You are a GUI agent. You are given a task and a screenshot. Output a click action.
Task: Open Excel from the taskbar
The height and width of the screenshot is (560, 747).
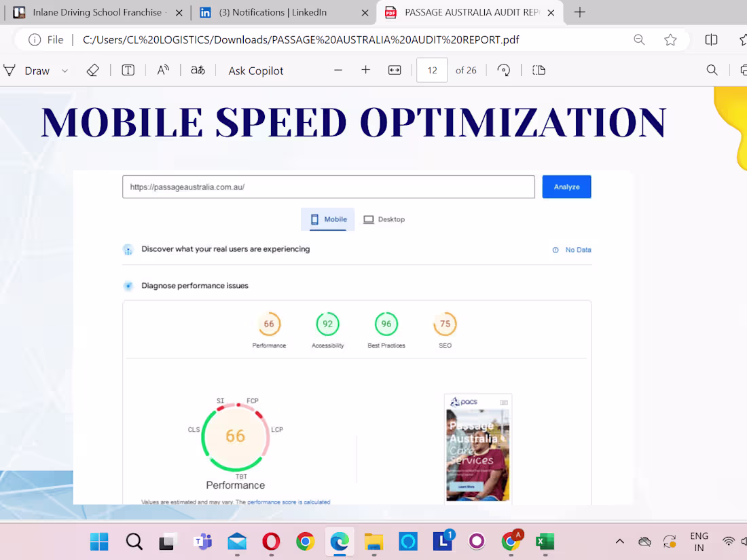coord(545,542)
